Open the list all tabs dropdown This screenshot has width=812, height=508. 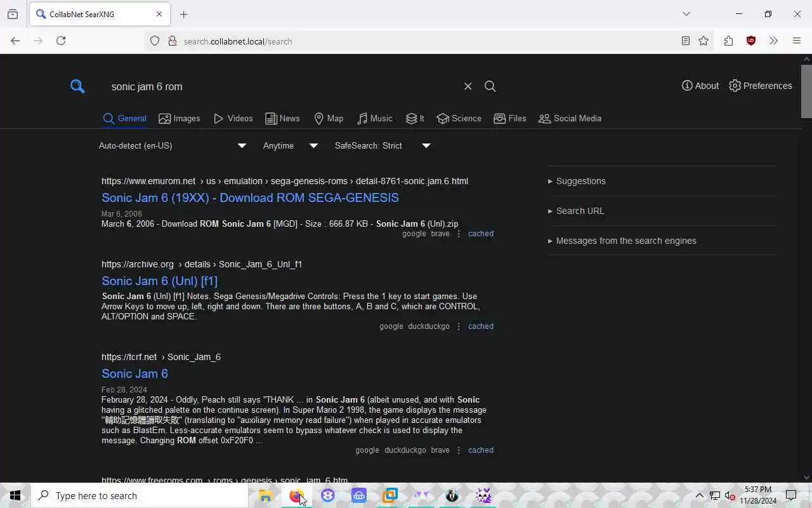tap(686, 14)
